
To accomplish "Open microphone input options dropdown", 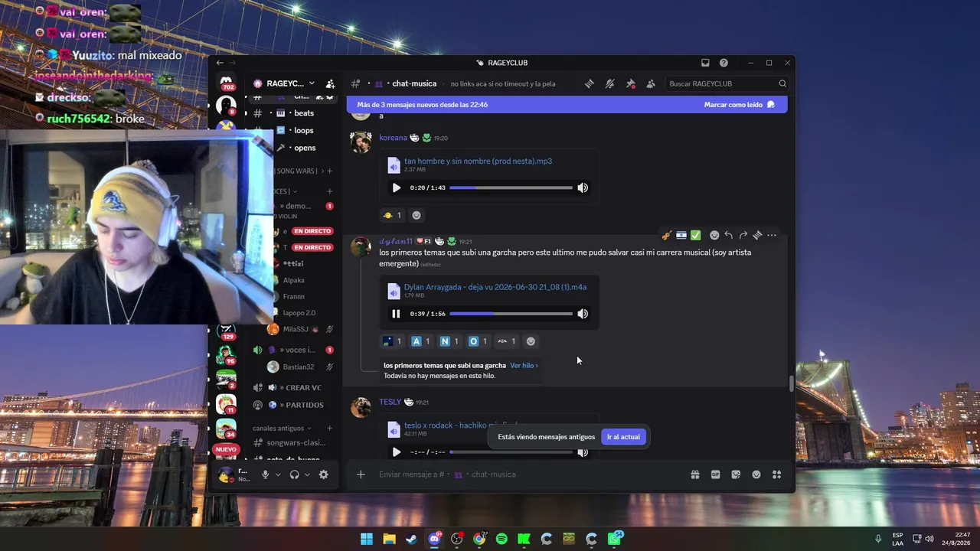I will pyautogui.click(x=278, y=474).
